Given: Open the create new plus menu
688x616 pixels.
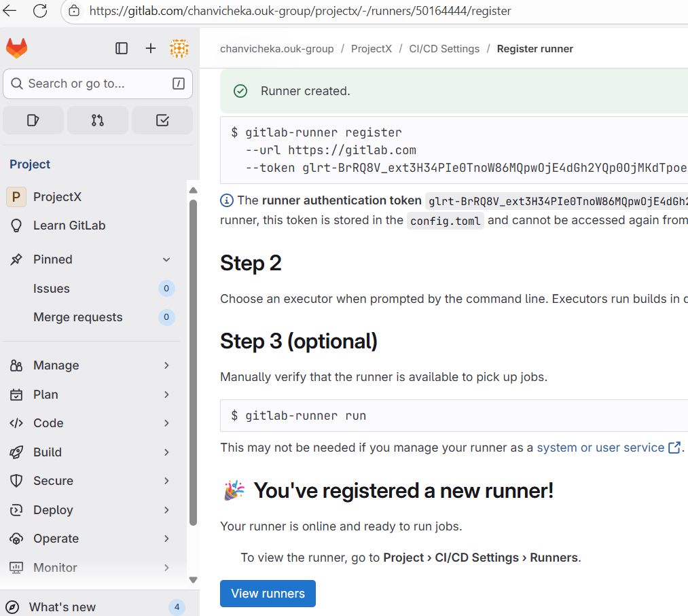Looking at the screenshot, I should (x=151, y=48).
